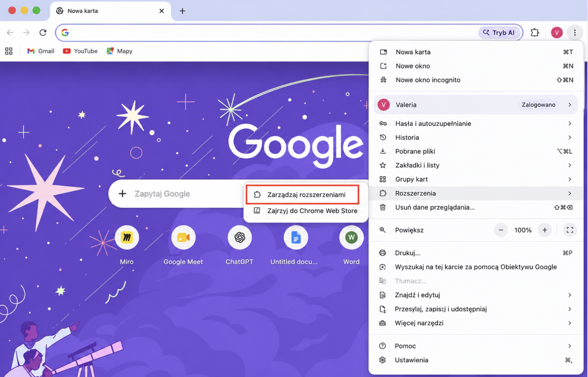
Task: Choose Usuń dane przeglądania
Action: [476, 207]
